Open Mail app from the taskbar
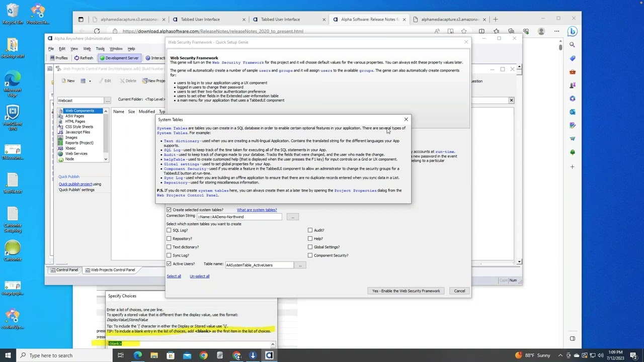The width and height of the screenshot is (644, 362). coord(187,355)
